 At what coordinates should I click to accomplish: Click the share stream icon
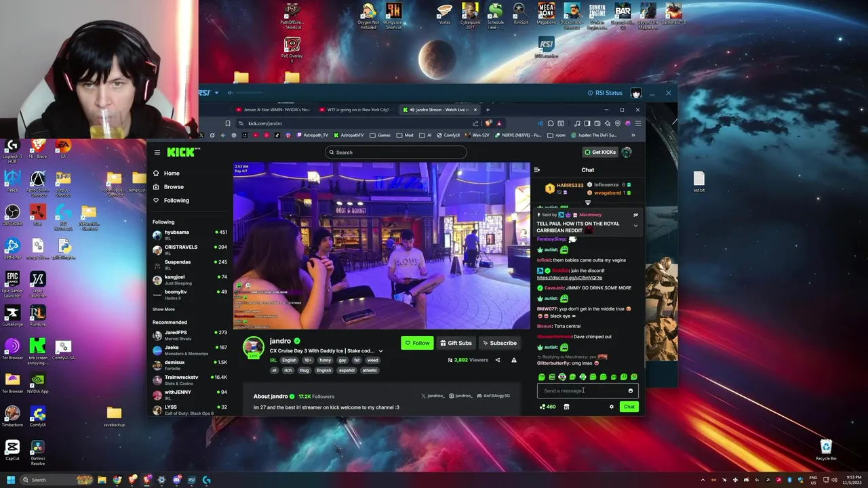498,360
